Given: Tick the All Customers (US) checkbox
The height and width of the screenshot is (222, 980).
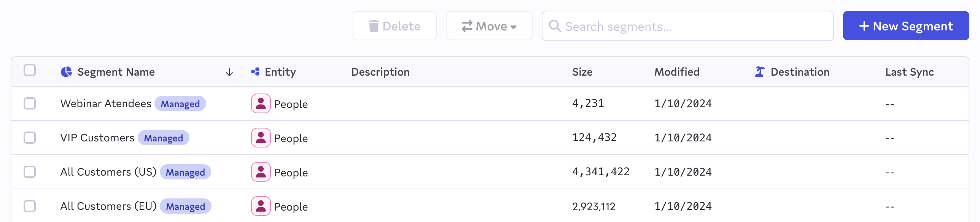Looking at the screenshot, I should [x=30, y=172].
